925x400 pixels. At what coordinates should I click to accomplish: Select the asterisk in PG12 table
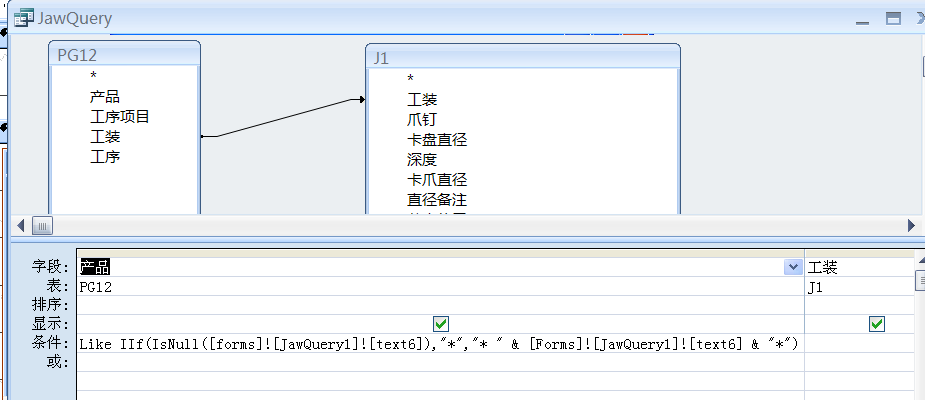click(94, 76)
